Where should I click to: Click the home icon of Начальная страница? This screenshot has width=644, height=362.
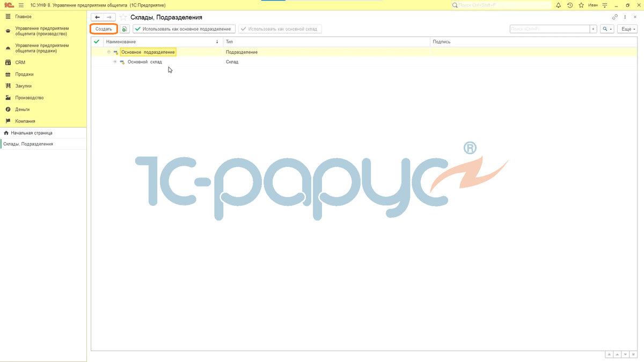pos(6,132)
